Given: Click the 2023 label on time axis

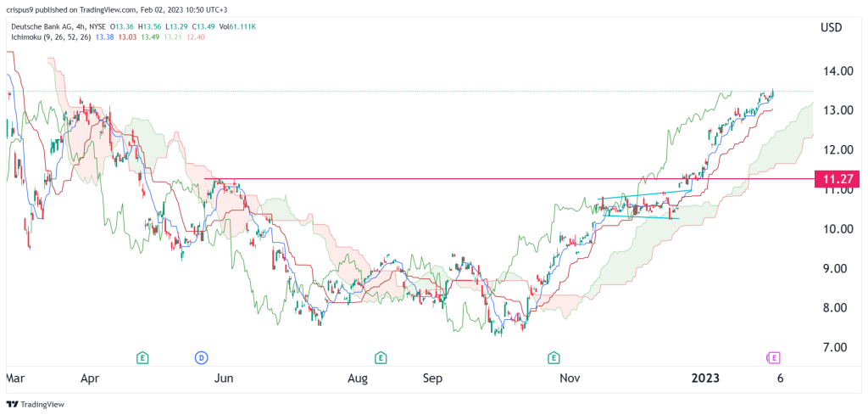Looking at the screenshot, I should point(706,379).
